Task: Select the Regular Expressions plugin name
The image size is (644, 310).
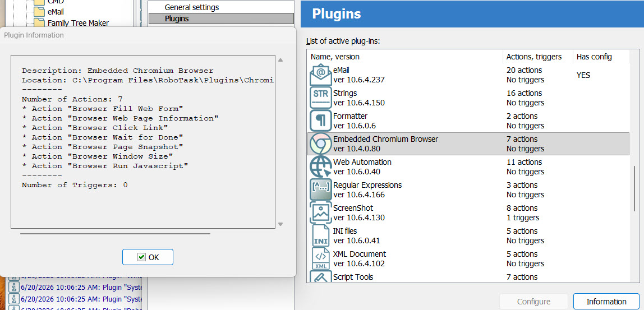Action: 367,185
